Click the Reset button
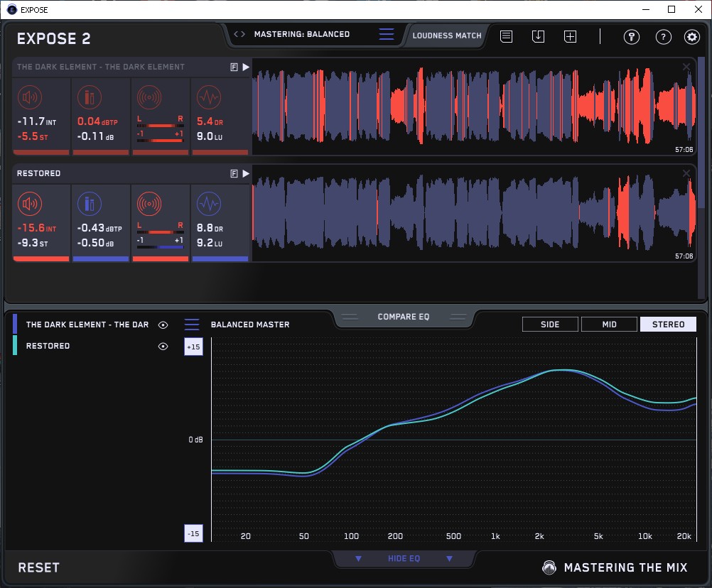Screen dimensions: 712x588 (x=38, y=567)
